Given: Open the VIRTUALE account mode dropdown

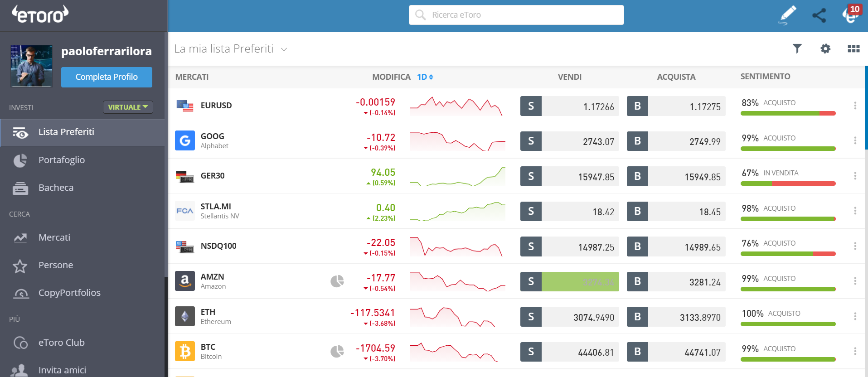Looking at the screenshot, I should point(128,107).
